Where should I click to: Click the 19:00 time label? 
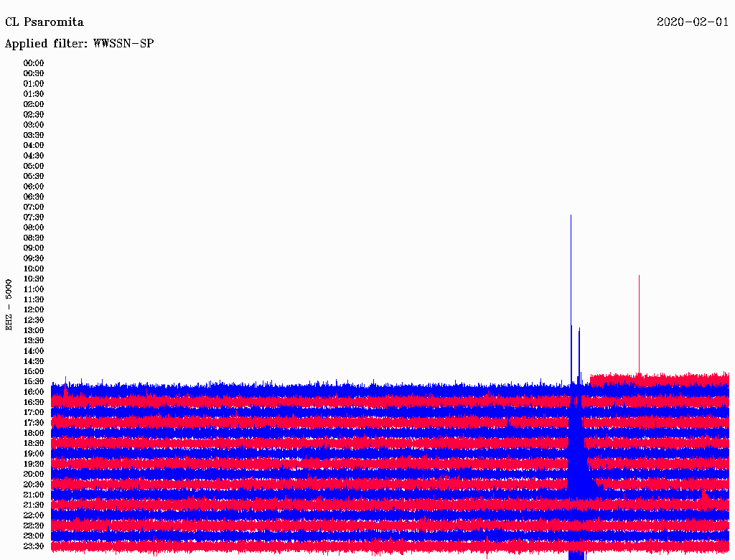(34, 454)
